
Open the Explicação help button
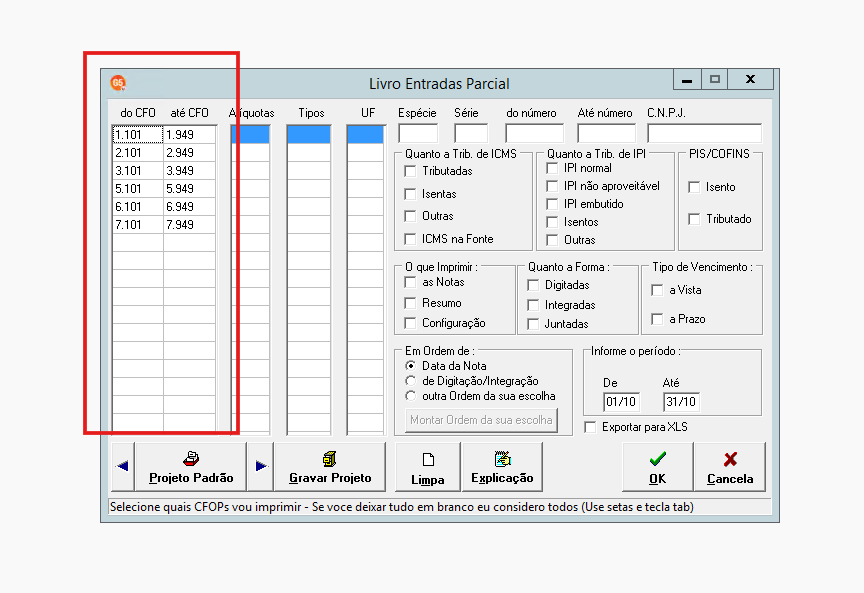click(503, 466)
